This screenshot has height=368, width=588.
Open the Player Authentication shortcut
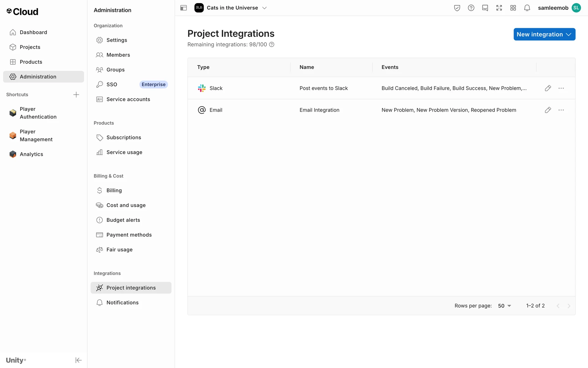pos(38,113)
